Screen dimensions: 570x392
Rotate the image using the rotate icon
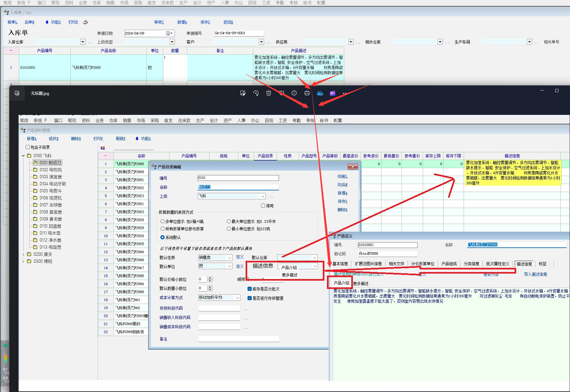tap(256, 93)
